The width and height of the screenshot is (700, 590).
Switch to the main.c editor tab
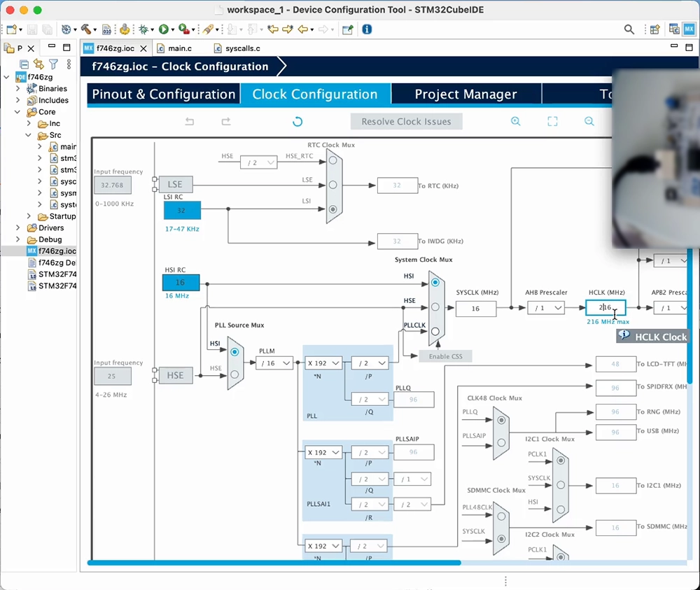(x=181, y=48)
